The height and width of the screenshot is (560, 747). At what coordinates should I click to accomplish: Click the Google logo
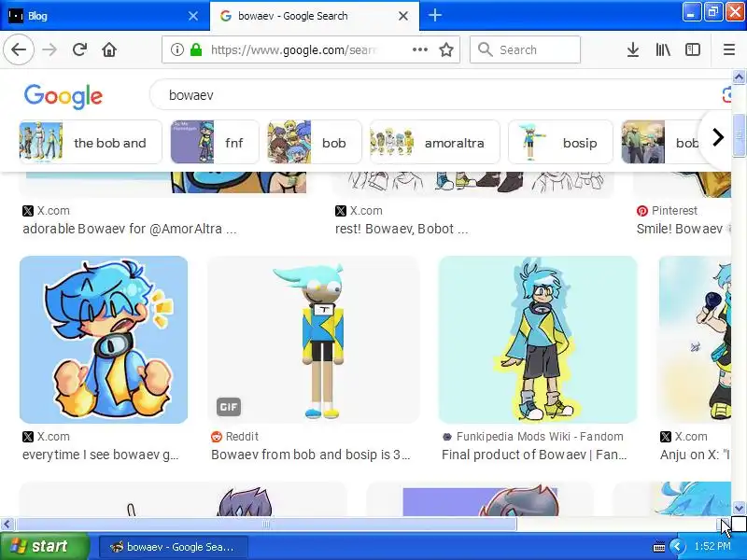[63, 96]
